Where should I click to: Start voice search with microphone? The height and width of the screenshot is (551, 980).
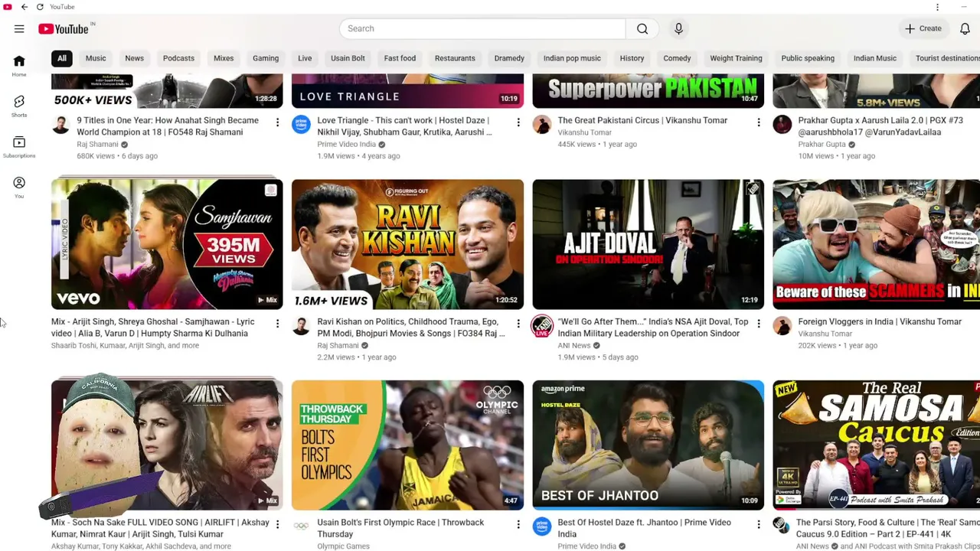678,28
